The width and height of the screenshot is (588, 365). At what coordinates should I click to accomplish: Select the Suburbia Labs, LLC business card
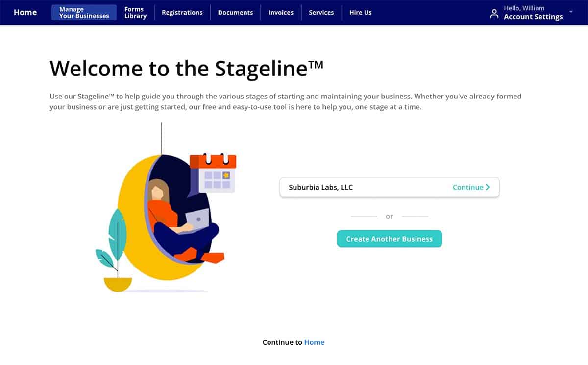[x=390, y=187]
